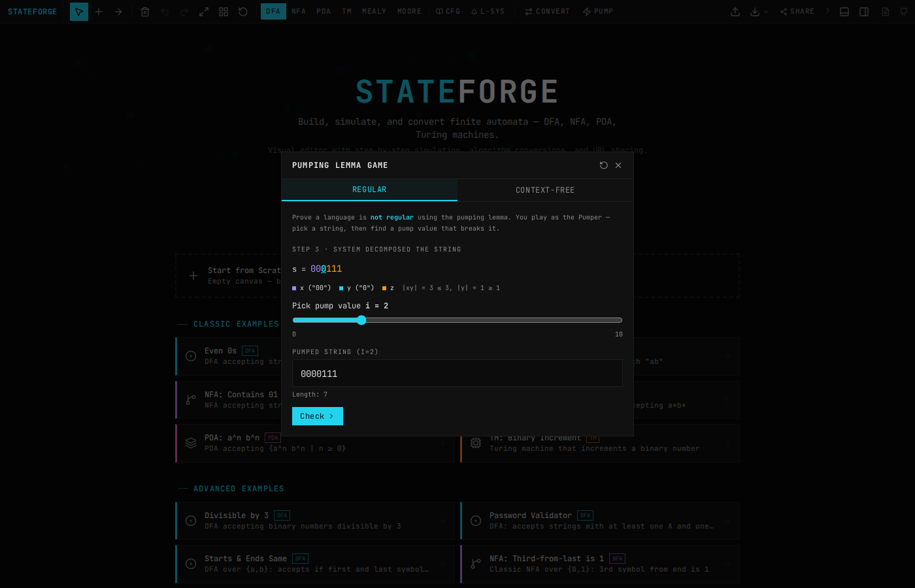
Task: Click the upload icon in toolbar
Action: pyautogui.click(x=735, y=12)
